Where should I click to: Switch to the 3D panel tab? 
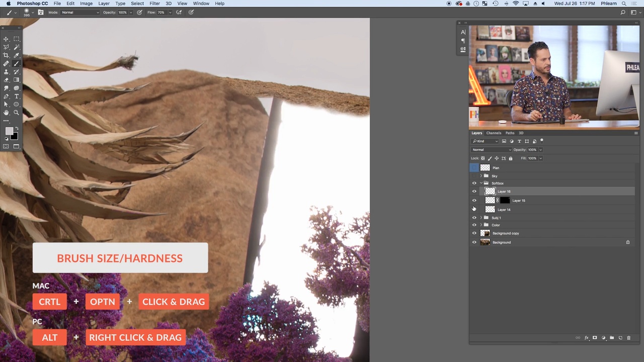click(521, 133)
